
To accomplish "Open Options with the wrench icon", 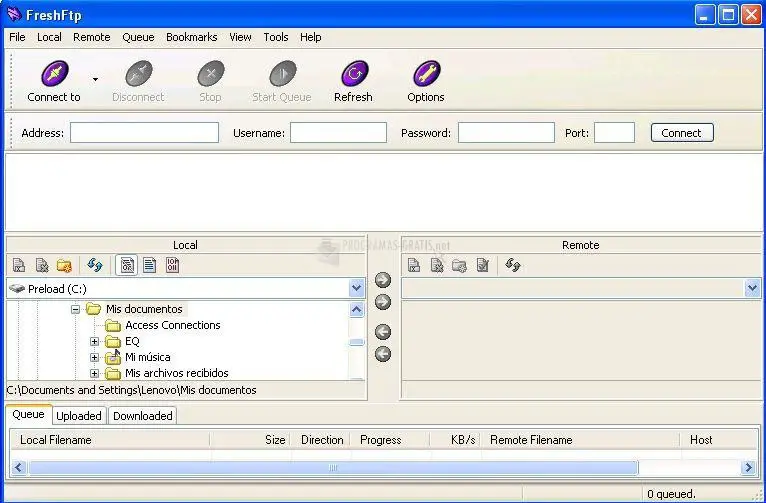I will point(426,74).
